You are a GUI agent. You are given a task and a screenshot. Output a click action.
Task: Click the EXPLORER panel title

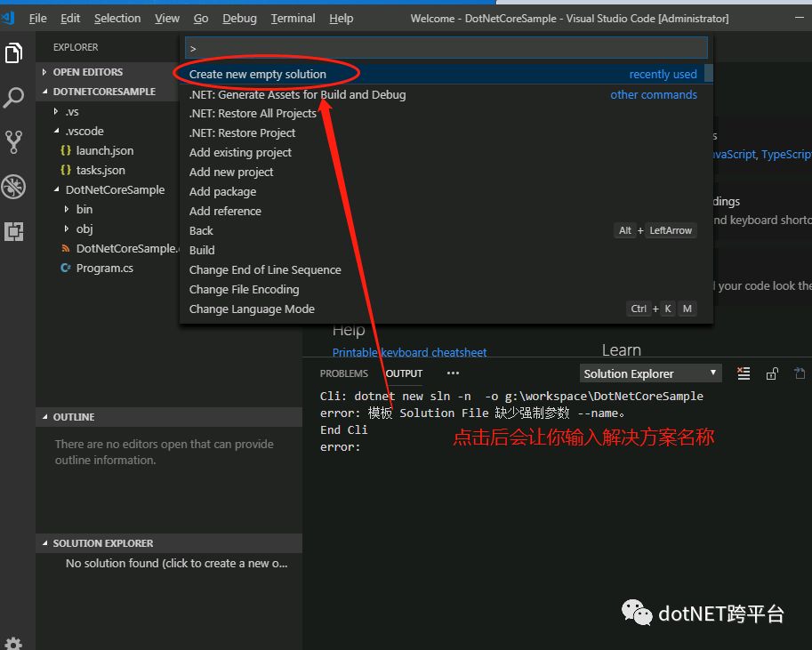point(76,47)
